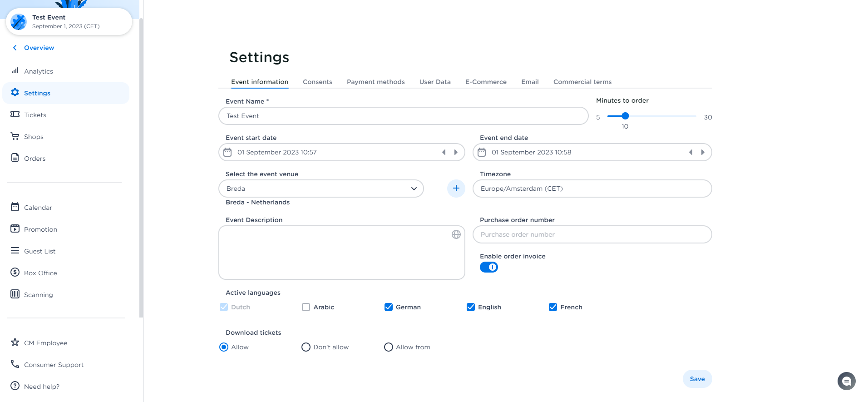The image size is (868, 402).
Task: Open Scanning via the barcode icon
Action: click(x=15, y=294)
